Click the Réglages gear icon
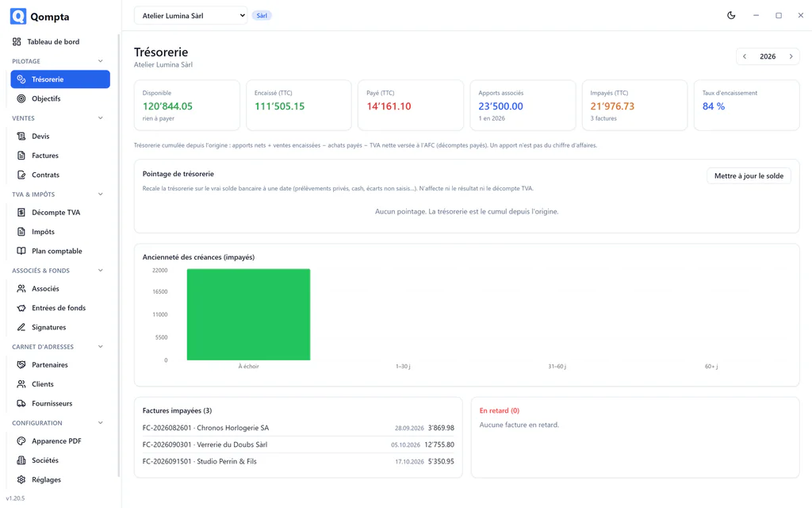This screenshot has height=508, width=812. (21, 479)
